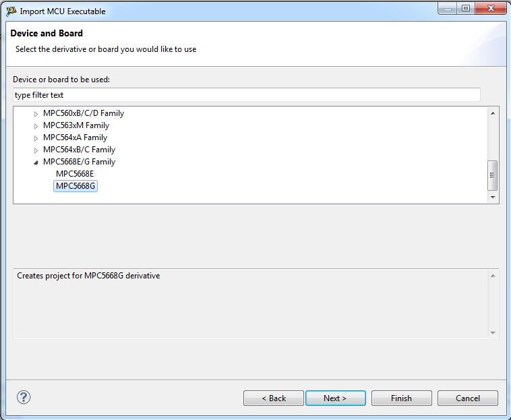Expand the MPC564xA Family node
Viewport: 511px width, 420px height.
[x=36, y=138]
